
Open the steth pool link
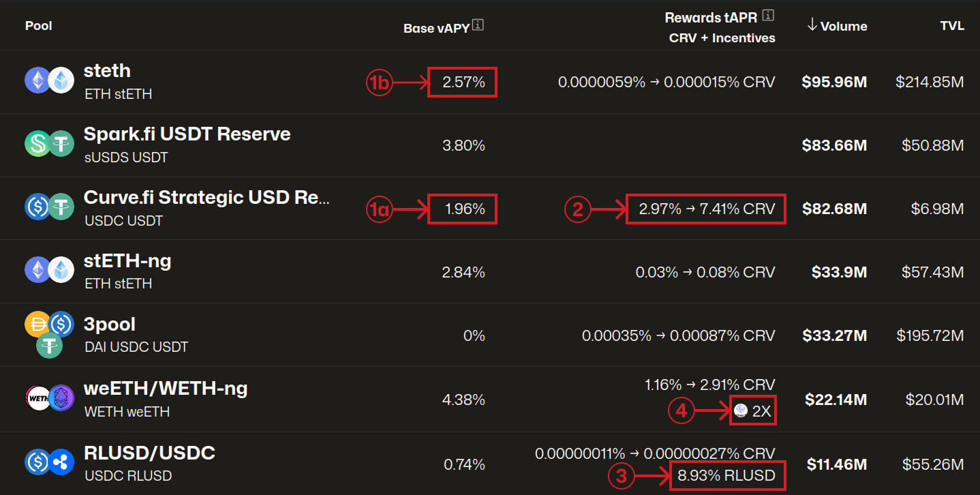107,71
